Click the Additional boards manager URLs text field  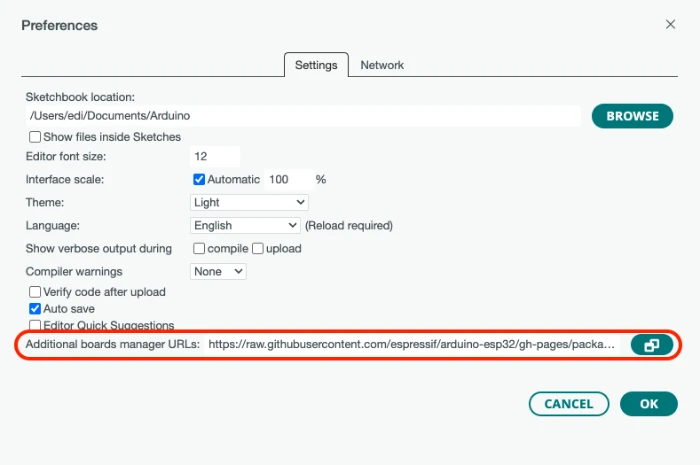[x=412, y=345]
